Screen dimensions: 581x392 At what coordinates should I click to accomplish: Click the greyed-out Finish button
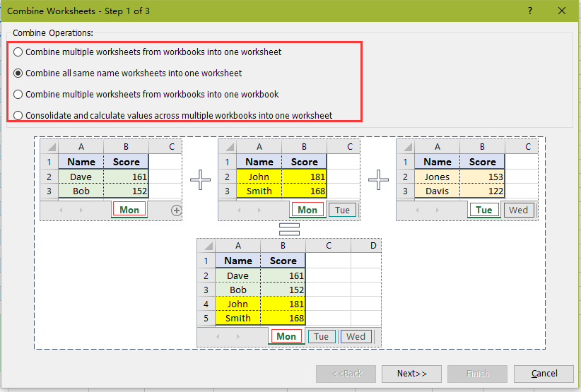477,374
